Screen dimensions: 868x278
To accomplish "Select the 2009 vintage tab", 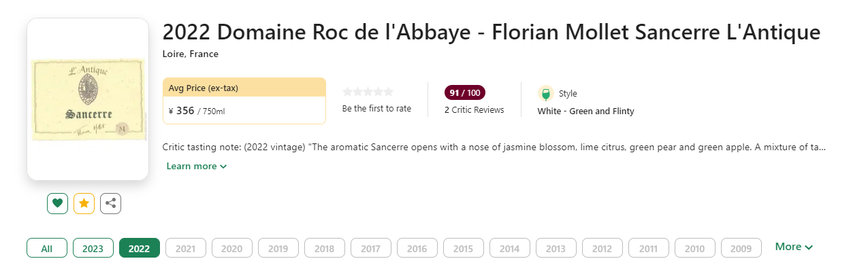I will [x=741, y=248].
